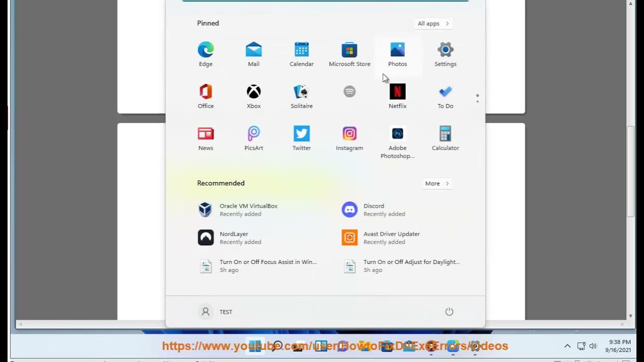Screen dimensions: 644x362
Task: Click the grey Spotify icon
Action: 349,92
